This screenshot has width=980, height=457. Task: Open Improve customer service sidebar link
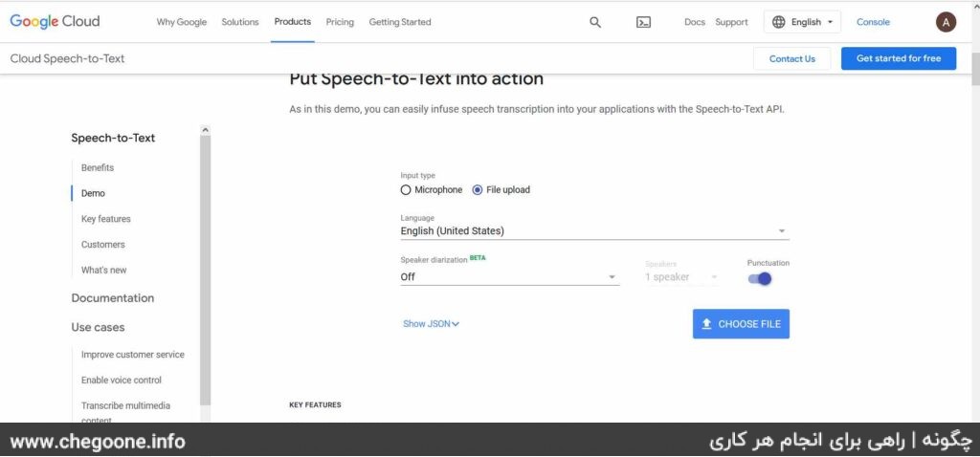pyautogui.click(x=132, y=355)
